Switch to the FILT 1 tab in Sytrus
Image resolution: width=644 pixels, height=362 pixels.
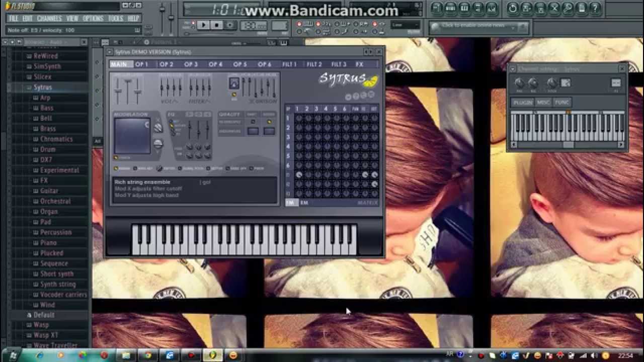point(289,64)
